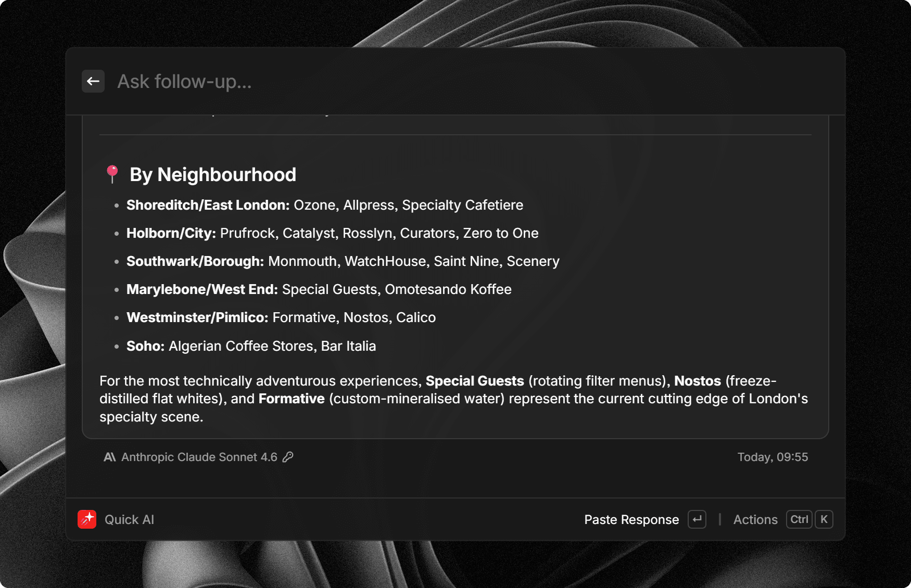Click bold Nostos in the summary paragraph

(x=698, y=381)
